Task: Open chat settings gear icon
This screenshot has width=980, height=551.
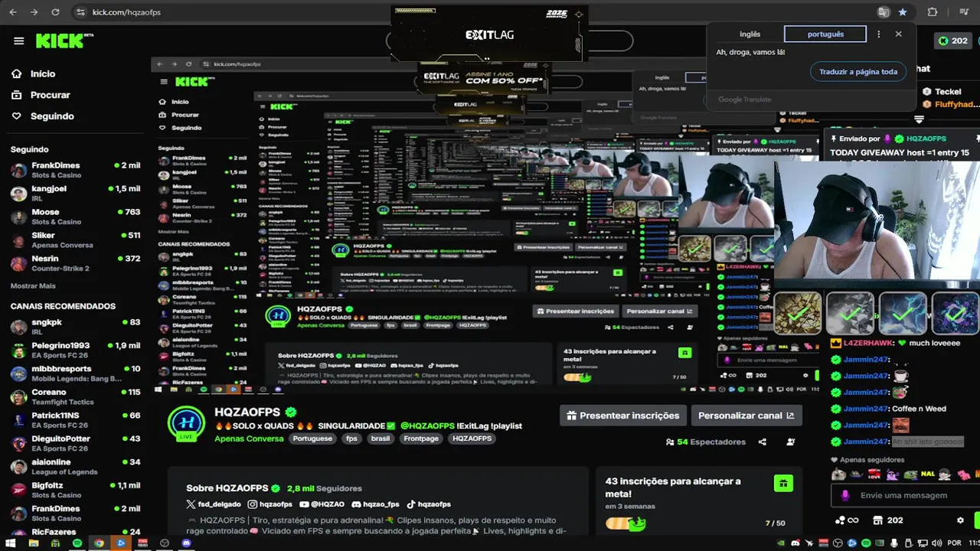Action: tap(960, 520)
